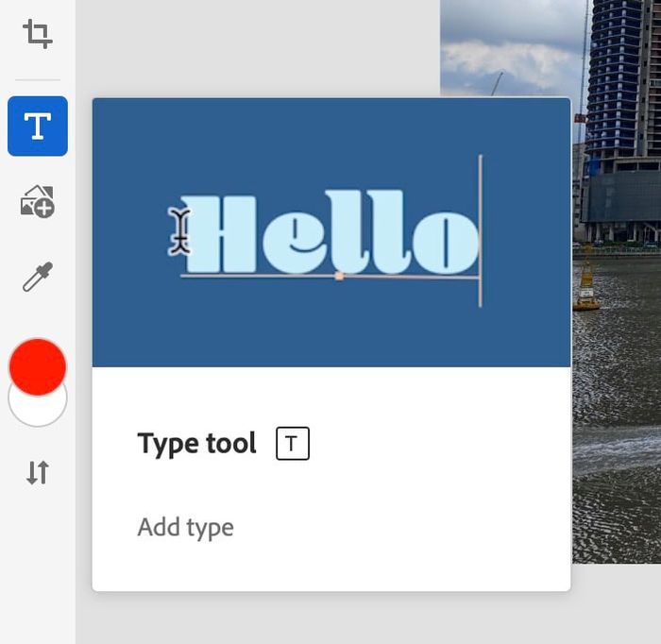This screenshot has width=661, height=644.
Task: Click the "Add type" description text
Action: click(x=186, y=527)
